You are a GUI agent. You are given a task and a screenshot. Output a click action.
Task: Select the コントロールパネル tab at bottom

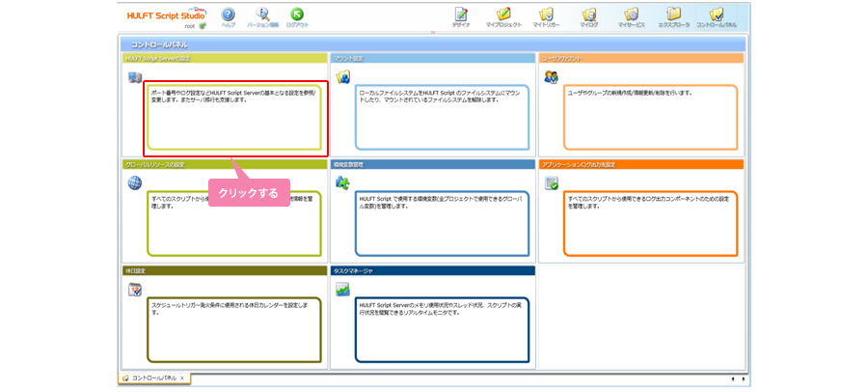[153, 378]
